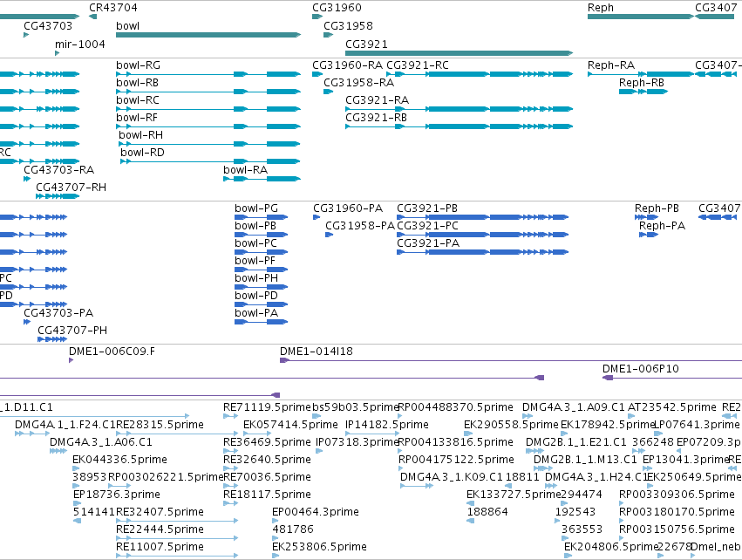The height and width of the screenshot is (560, 742).
Task: Click clone DME1-006C09.F label
Action: (x=112, y=352)
